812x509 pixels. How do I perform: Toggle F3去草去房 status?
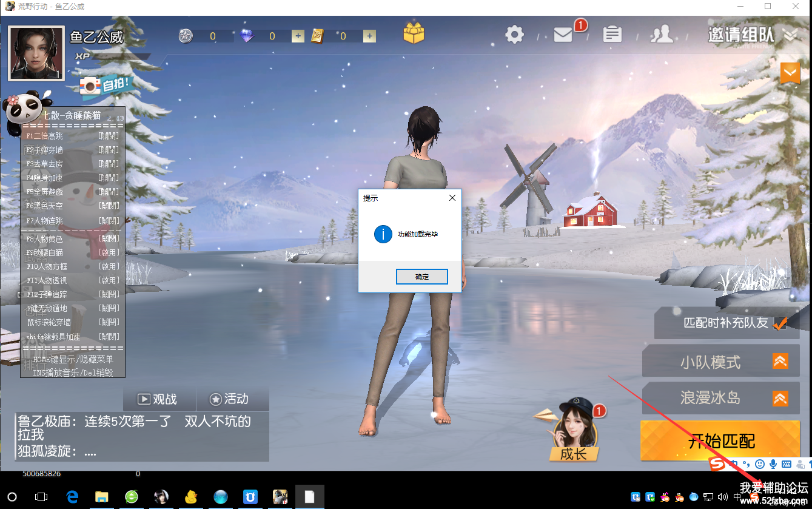click(x=109, y=164)
